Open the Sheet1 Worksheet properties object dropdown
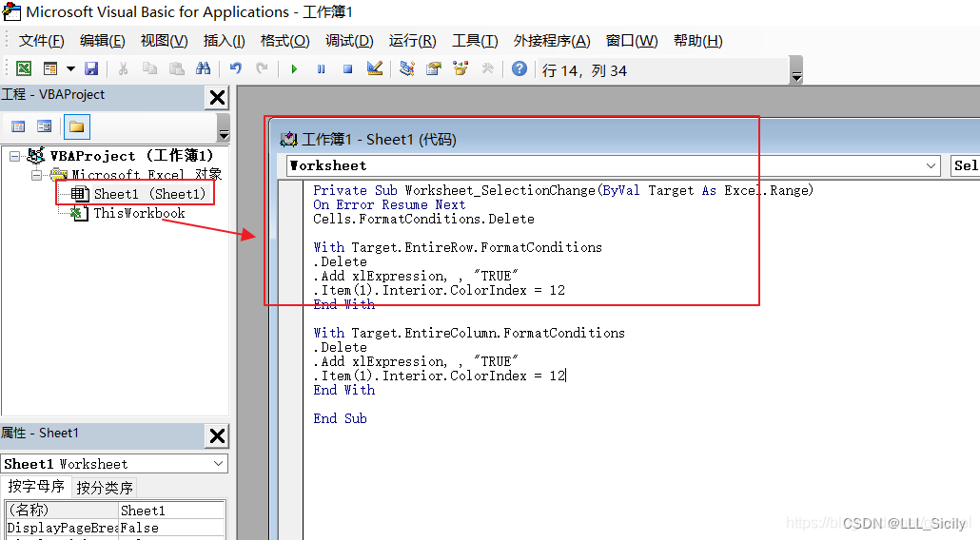The height and width of the screenshot is (540, 980). pos(218,464)
